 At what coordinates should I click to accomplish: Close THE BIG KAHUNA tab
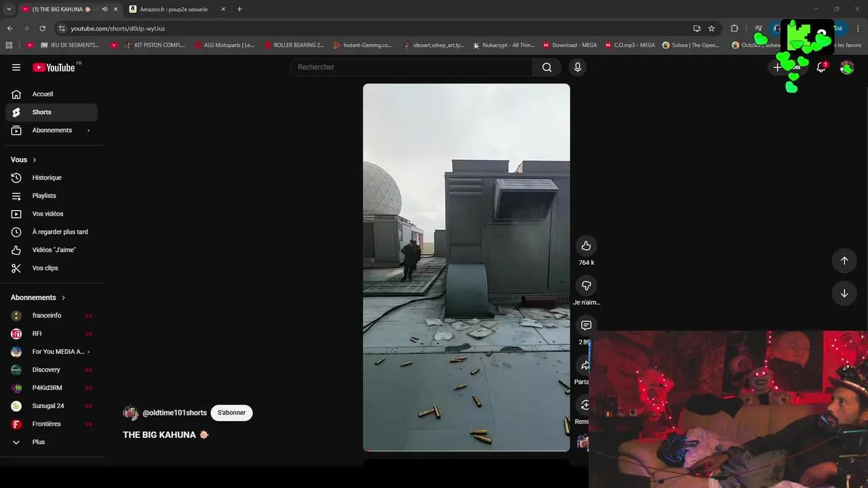click(115, 9)
